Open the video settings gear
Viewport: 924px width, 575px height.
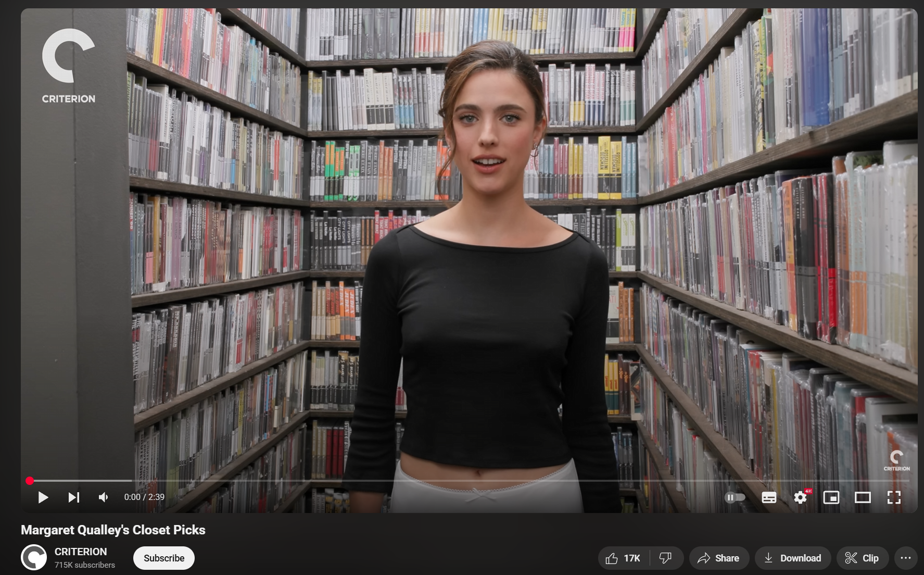pyautogui.click(x=801, y=497)
